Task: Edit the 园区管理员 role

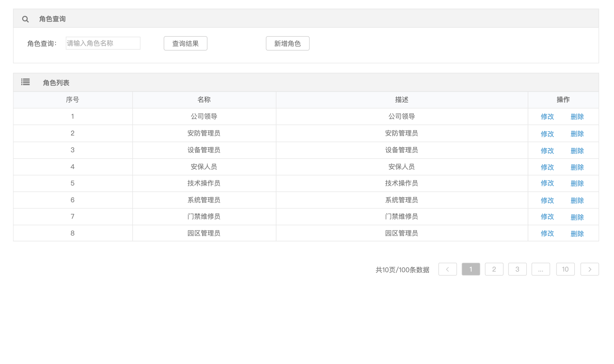Action: (547, 234)
